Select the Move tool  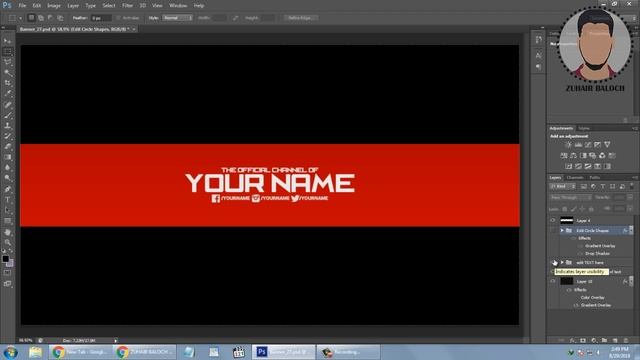click(x=7, y=41)
